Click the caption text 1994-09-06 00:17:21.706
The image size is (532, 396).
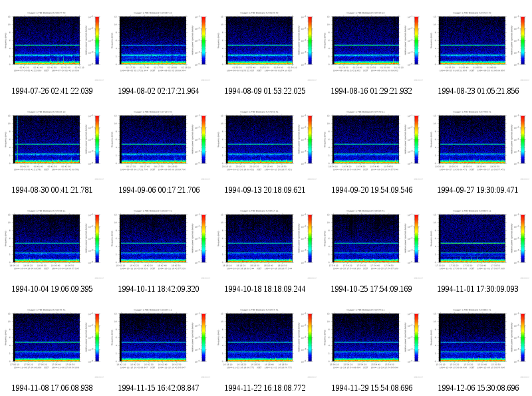[x=159, y=190]
